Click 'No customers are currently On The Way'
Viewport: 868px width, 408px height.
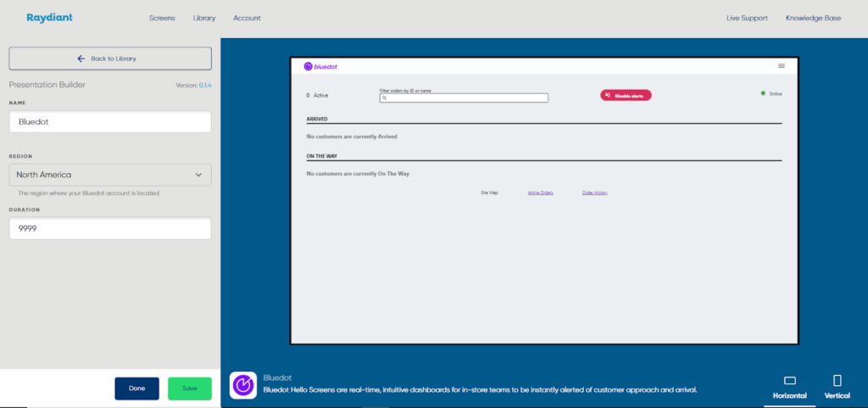click(x=358, y=174)
